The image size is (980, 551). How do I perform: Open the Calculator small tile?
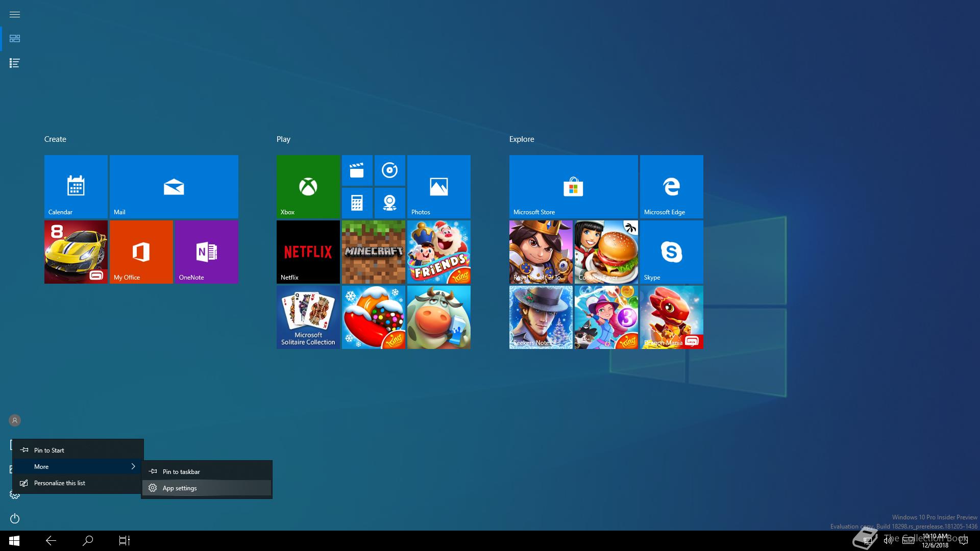click(357, 203)
